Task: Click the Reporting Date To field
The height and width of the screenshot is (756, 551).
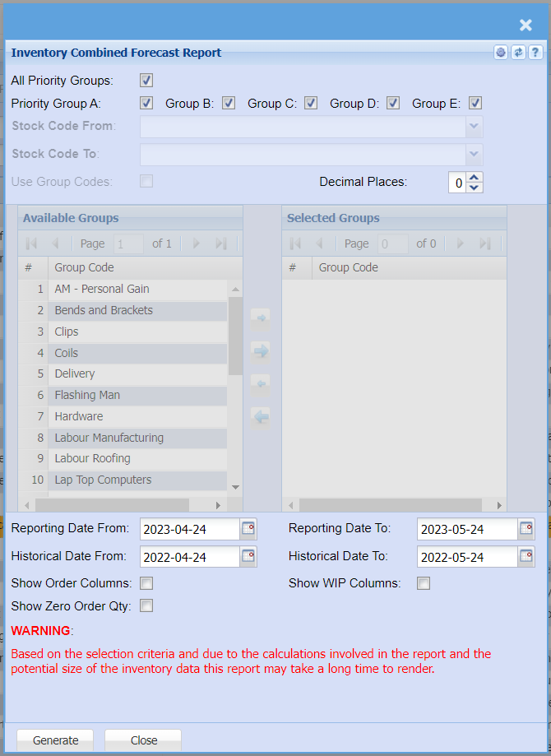Action: [x=468, y=529]
